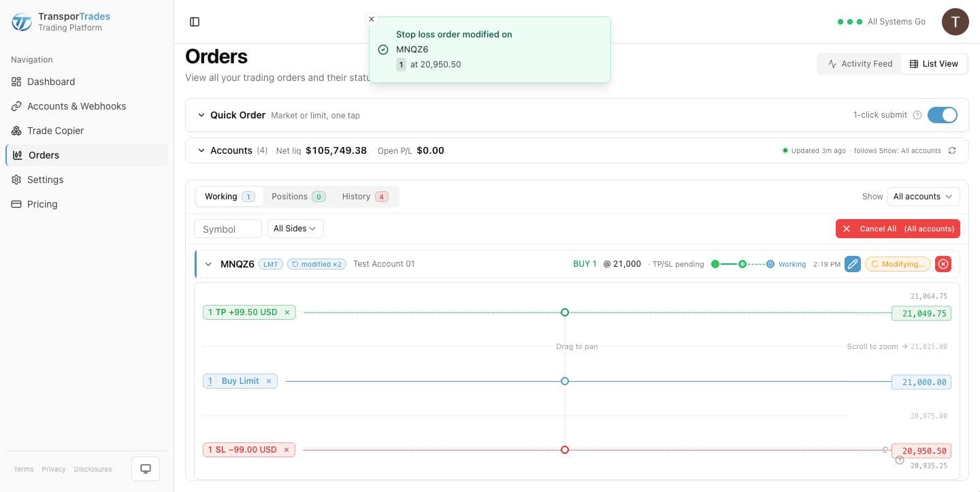Cancel the MNQZ6 order with red X
Viewport: 980px width, 492px height.
(943, 264)
